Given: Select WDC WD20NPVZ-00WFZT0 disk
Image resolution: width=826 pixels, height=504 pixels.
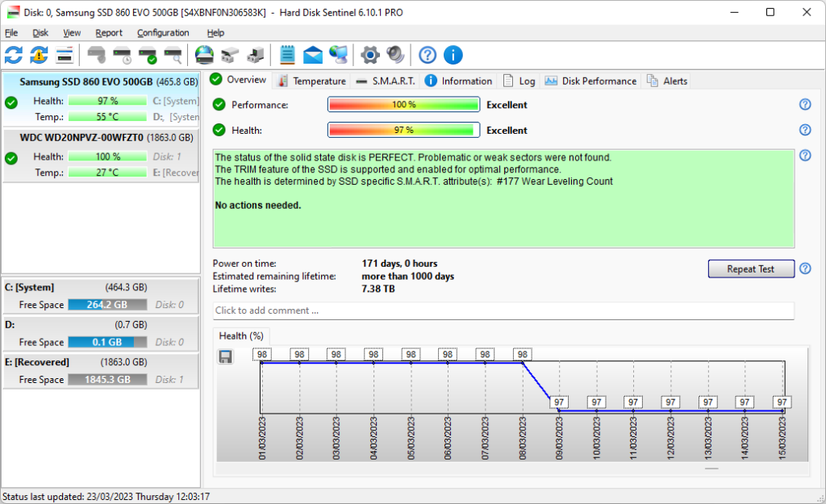Looking at the screenshot, I should tap(101, 156).
